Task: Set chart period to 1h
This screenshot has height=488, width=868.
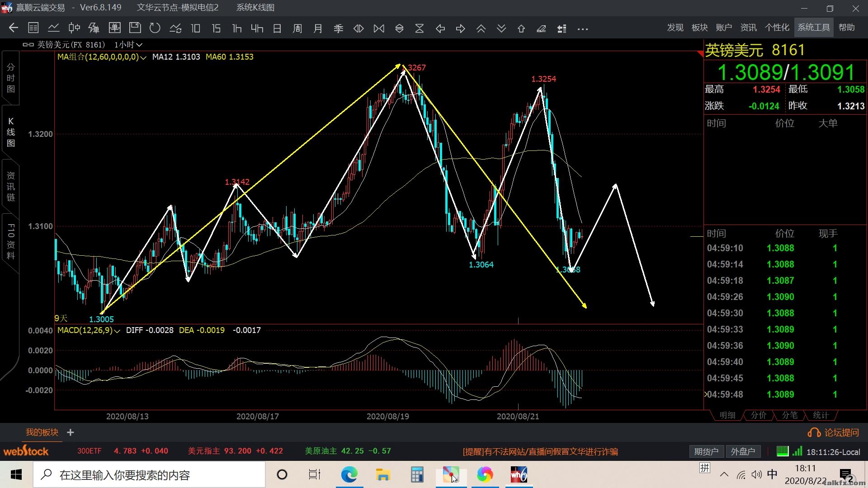Action: click(236, 28)
